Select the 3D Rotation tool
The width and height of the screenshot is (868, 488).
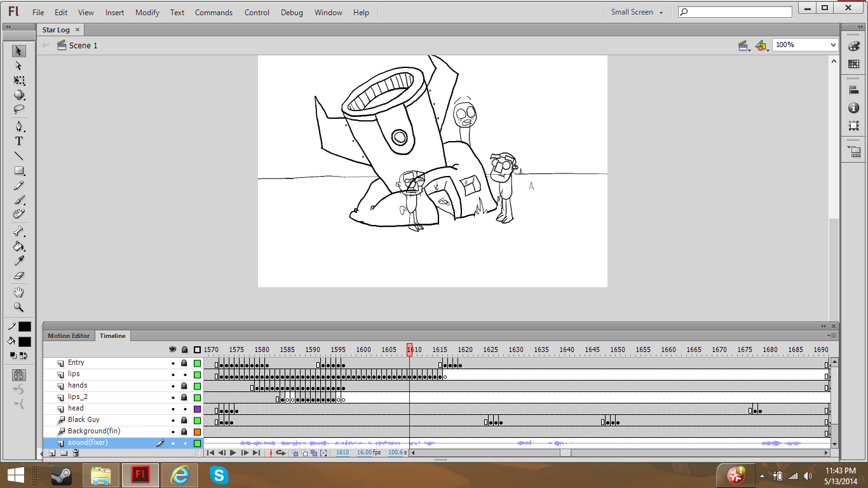point(19,95)
